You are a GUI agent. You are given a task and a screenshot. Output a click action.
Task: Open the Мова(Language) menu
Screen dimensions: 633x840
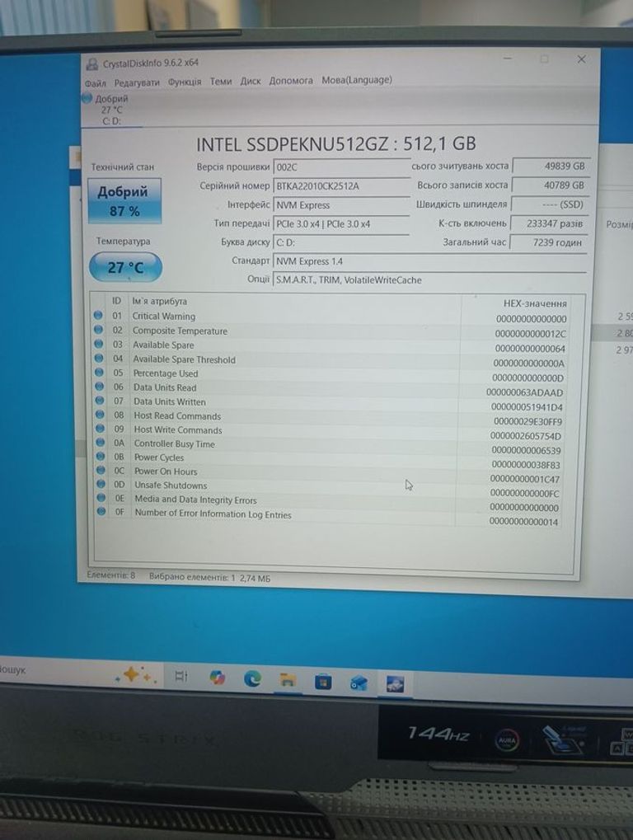(x=356, y=81)
